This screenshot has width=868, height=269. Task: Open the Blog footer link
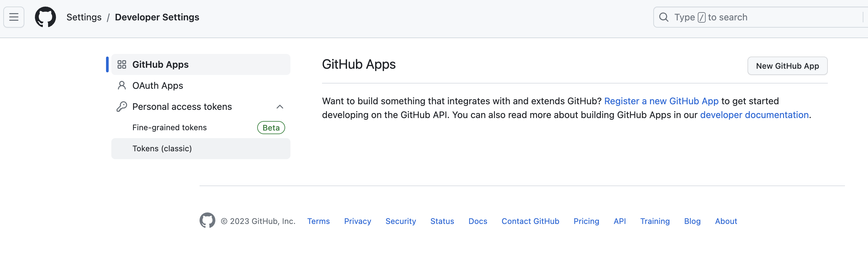click(x=692, y=221)
